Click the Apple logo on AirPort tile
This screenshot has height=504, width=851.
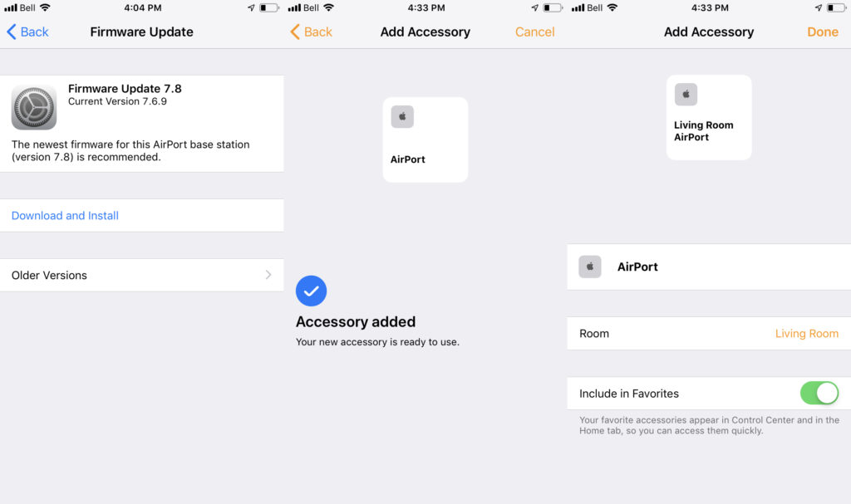tap(402, 116)
